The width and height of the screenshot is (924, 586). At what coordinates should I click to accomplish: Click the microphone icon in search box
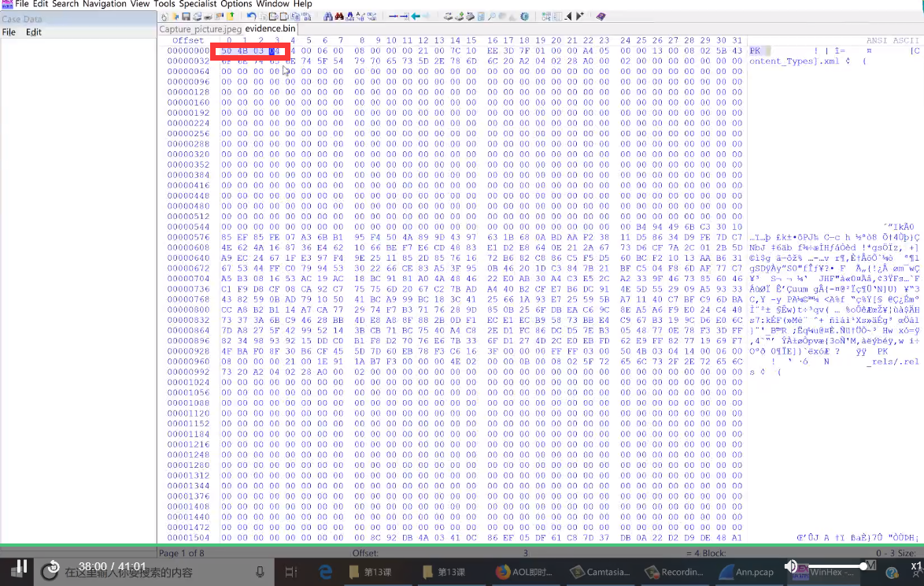click(x=260, y=572)
